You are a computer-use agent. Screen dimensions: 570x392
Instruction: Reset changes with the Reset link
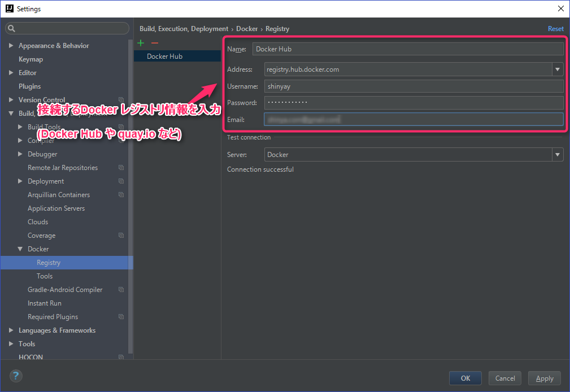(x=556, y=29)
